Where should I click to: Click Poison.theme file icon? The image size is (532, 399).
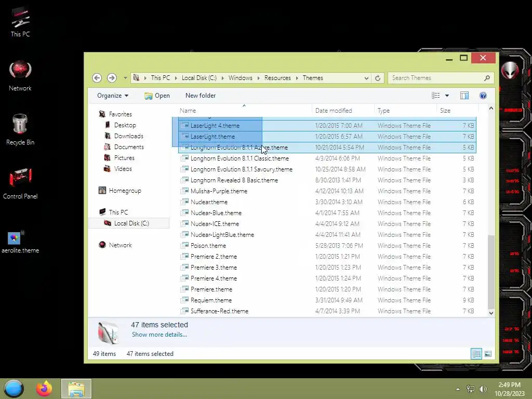coord(184,245)
